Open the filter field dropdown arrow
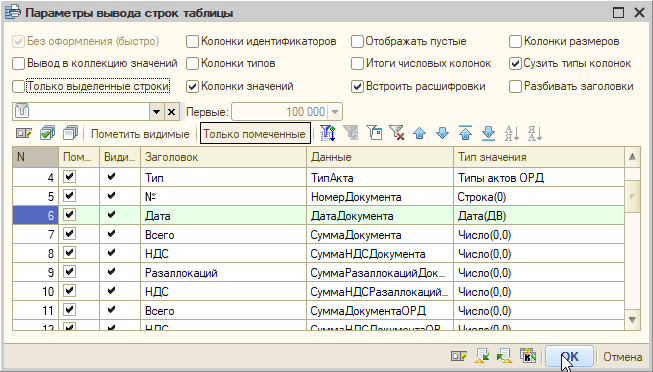This screenshot has height=372, width=653. click(x=157, y=112)
